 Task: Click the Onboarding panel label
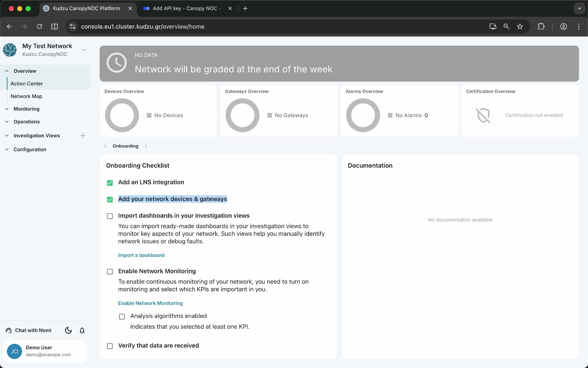click(x=126, y=146)
